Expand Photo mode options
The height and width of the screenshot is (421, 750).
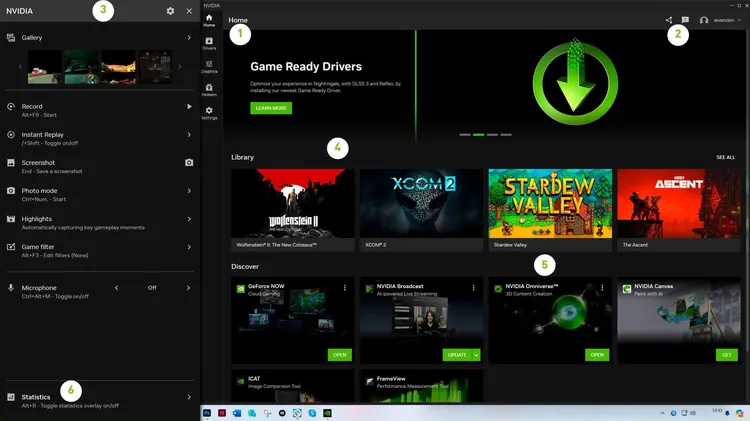pyautogui.click(x=189, y=191)
